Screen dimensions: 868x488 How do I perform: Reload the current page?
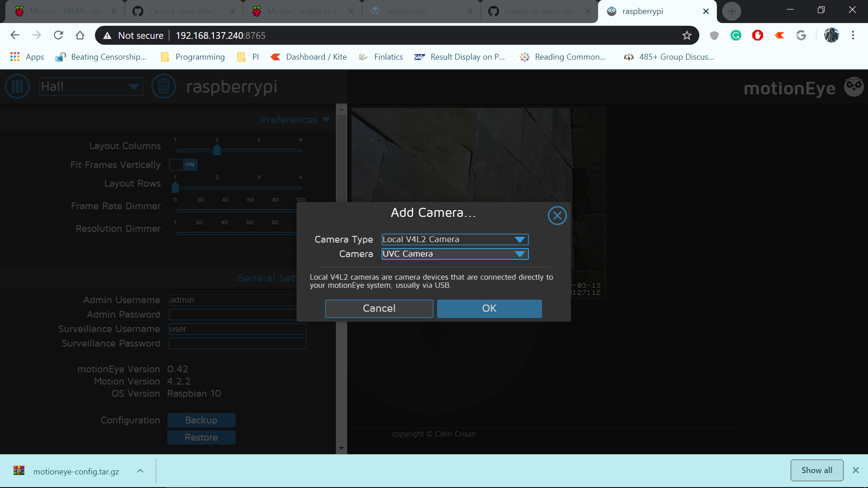click(x=58, y=35)
